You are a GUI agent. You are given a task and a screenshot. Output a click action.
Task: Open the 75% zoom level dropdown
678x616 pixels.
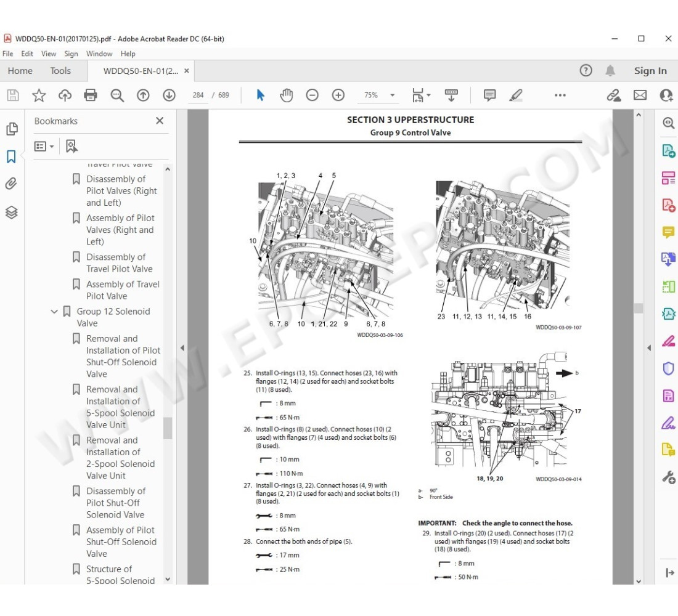click(x=391, y=95)
